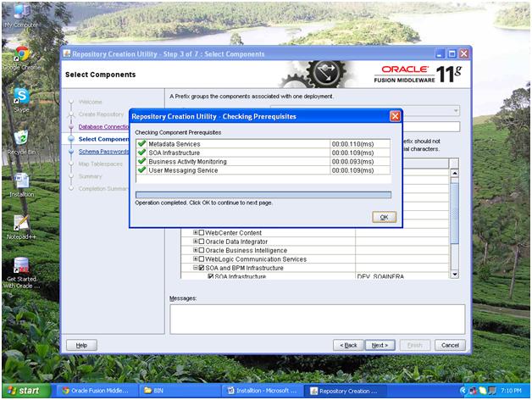The image size is (532, 400).
Task: Switch to Oracle Fusion Middle... taskbar item
Action: point(96,391)
